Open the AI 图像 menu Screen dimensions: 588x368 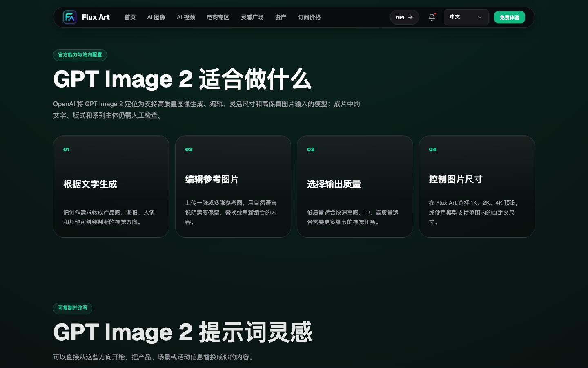(156, 17)
